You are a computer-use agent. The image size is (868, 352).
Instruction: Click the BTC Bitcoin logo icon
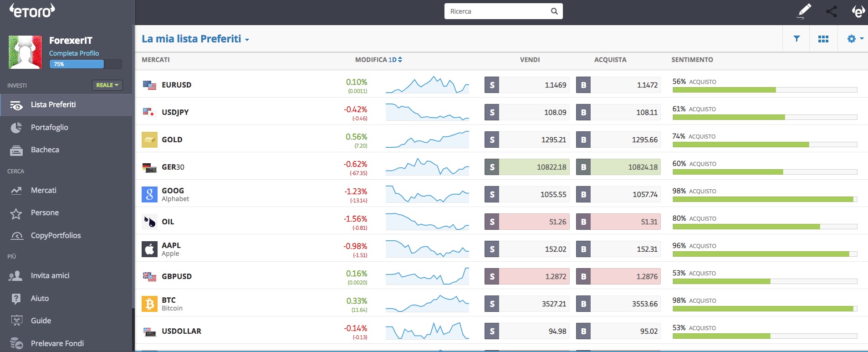coord(149,304)
